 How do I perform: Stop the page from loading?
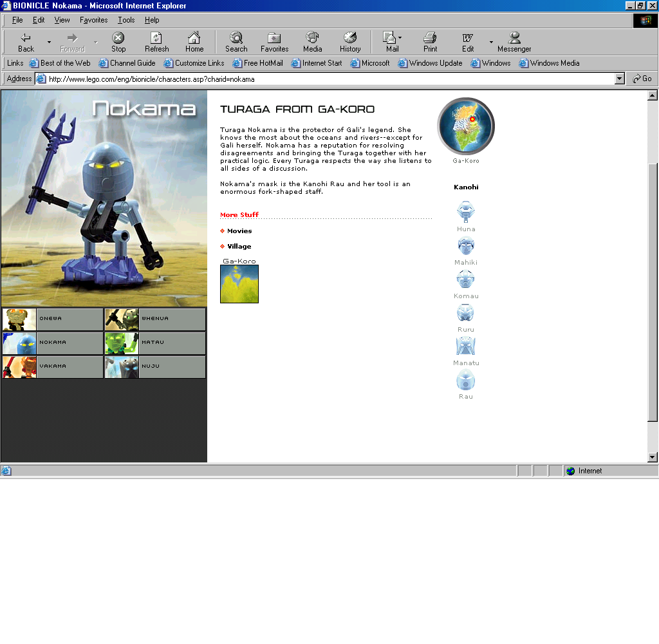tap(118, 43)
